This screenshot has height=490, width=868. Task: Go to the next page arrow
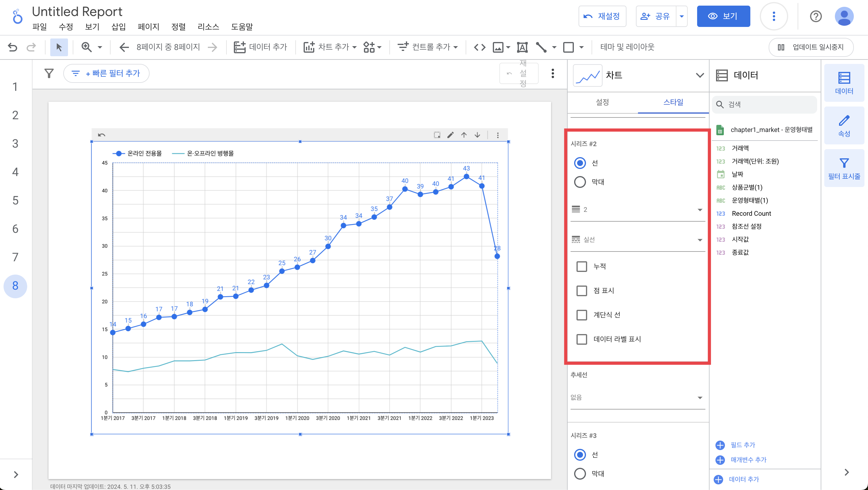point(213,47)
